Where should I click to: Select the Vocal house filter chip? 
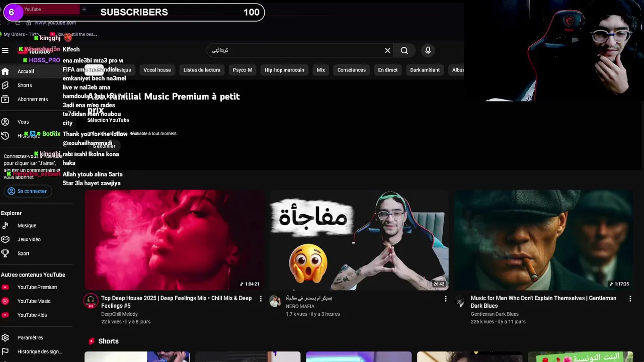[x=157, y=70]
